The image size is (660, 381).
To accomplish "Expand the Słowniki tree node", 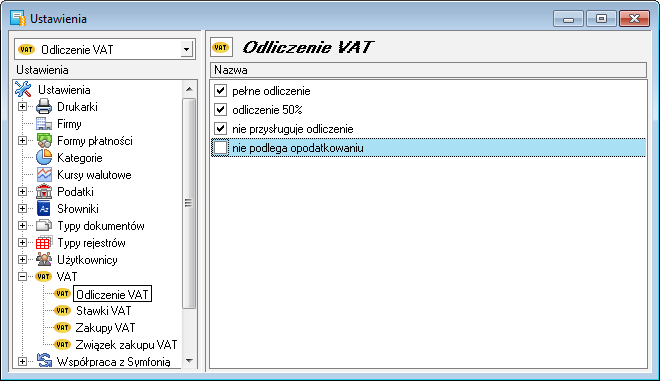I will 22,208.
